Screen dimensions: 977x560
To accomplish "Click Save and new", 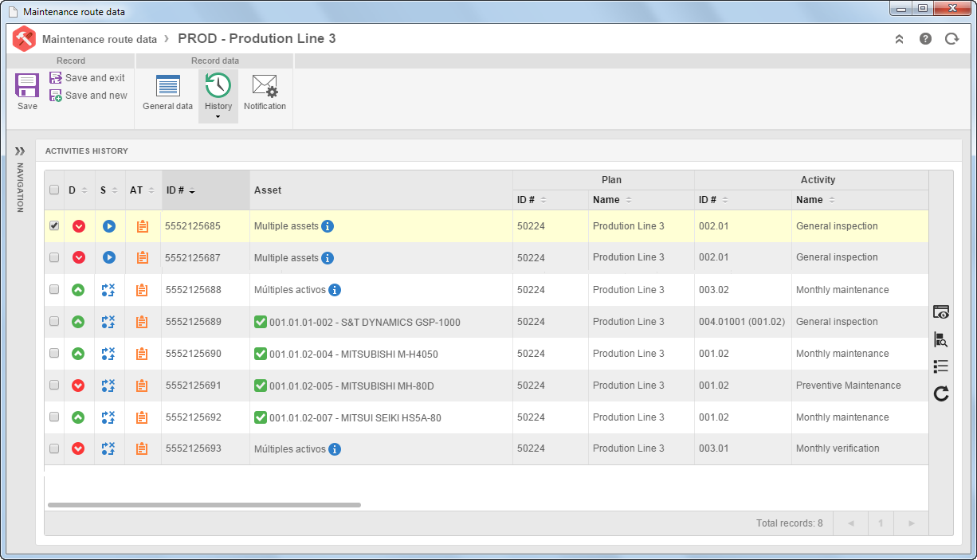I will pyautogui.click(x=88, y=96).
